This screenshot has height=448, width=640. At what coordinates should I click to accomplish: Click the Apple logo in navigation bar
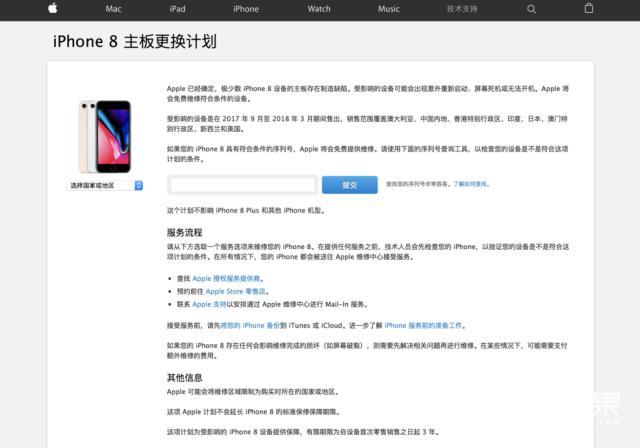click(52, 9)
